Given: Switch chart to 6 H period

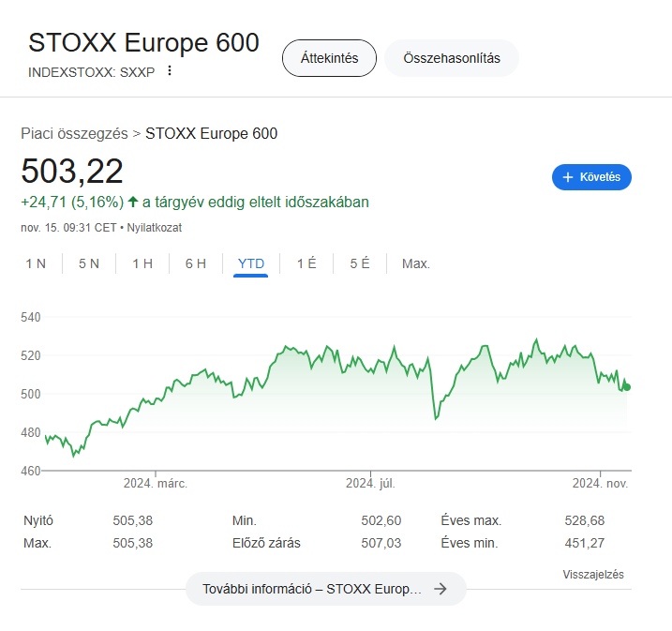Looking at the screenshot, I should pos(196,263).
